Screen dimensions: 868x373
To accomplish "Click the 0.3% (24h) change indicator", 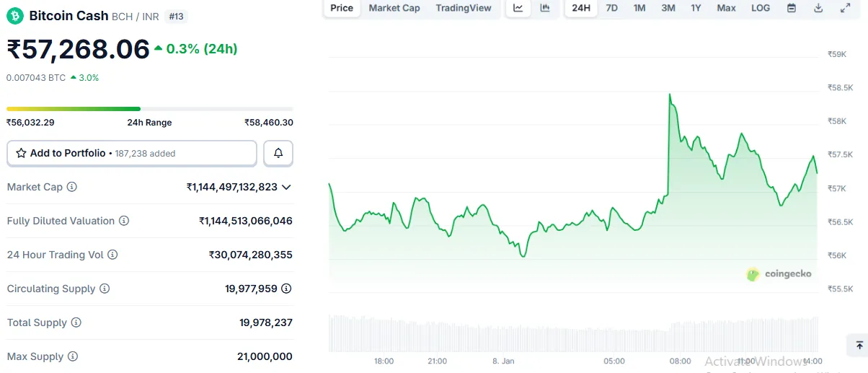I will [196, 49].
